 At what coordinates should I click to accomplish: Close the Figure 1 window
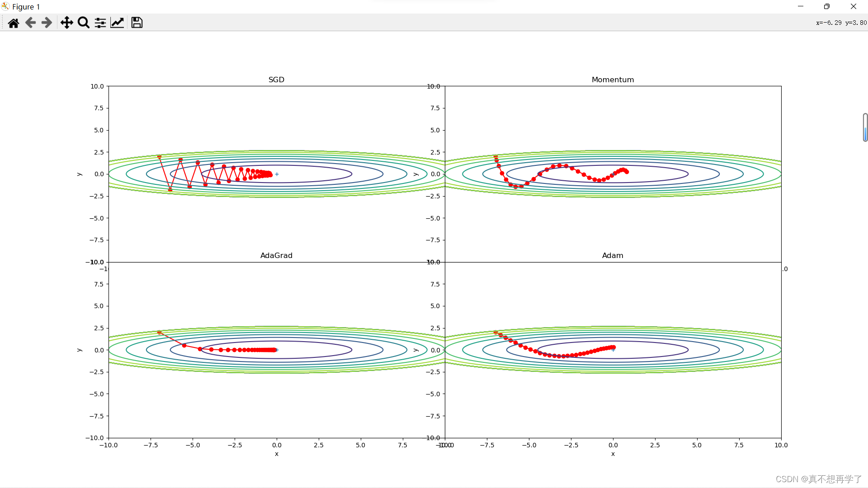coord(854,6)
